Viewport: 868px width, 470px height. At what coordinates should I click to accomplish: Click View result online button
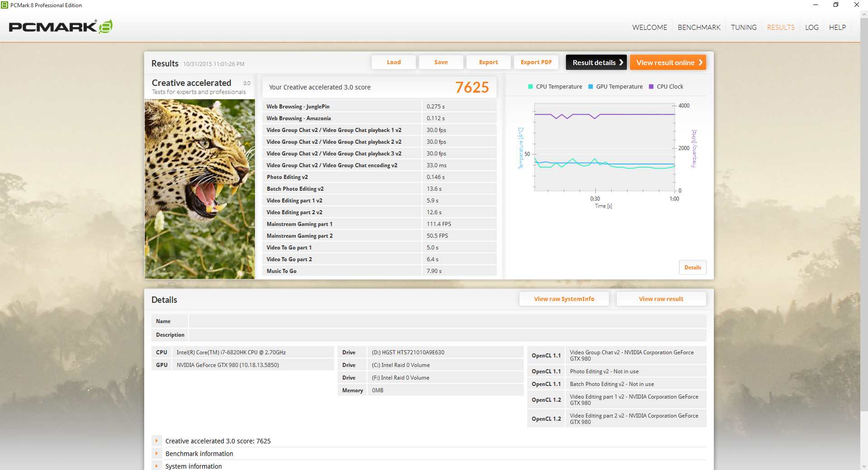point(668,62)
